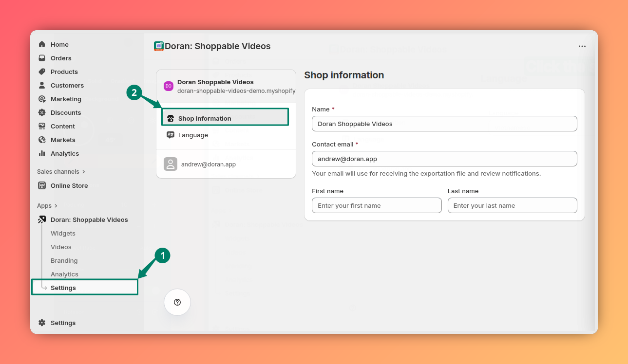Click the Doran Shoppable Videos shop card
Image resolution: width=628 pixels, height=364 pixels.
point(226,86)
